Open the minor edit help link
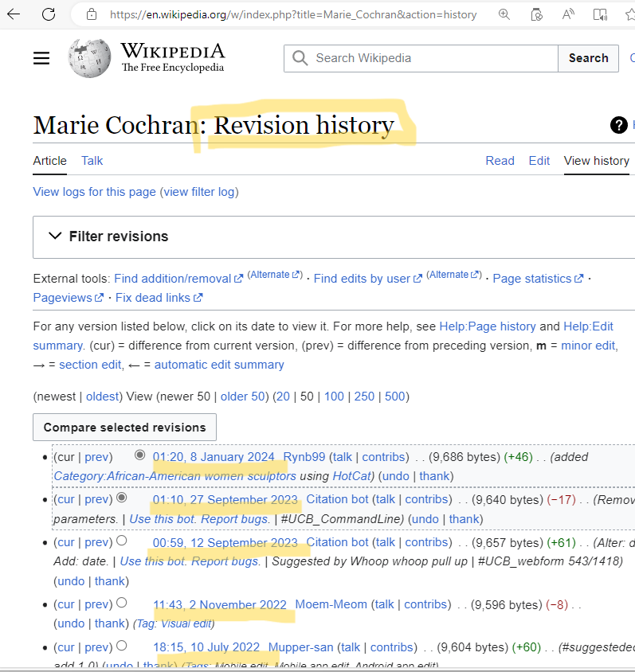The height and width of the screenshot is (672, 635). coord(588,346)
